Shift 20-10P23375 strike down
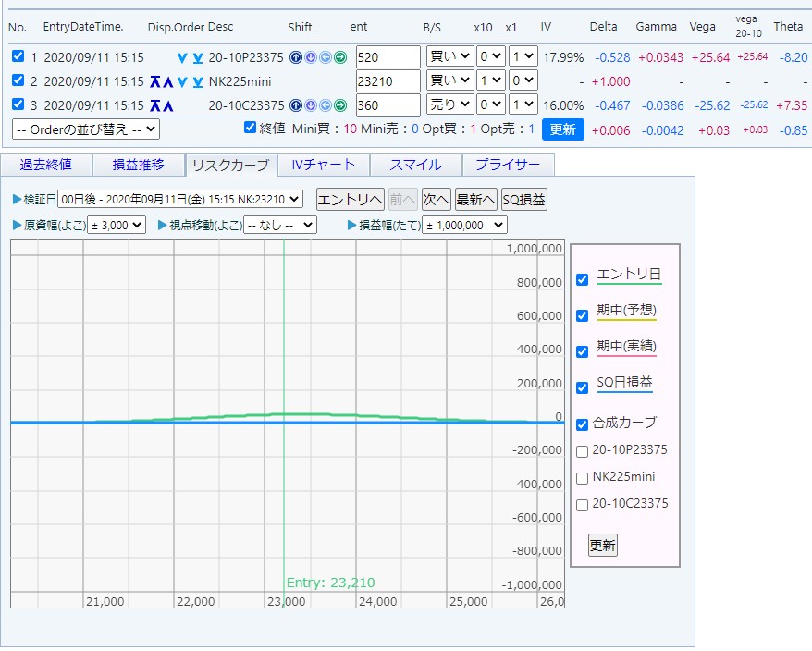 [x=310, y=57]
